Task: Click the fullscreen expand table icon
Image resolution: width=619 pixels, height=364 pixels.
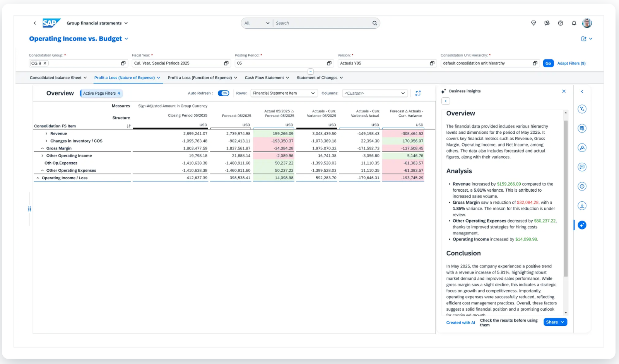Action: 418,93
